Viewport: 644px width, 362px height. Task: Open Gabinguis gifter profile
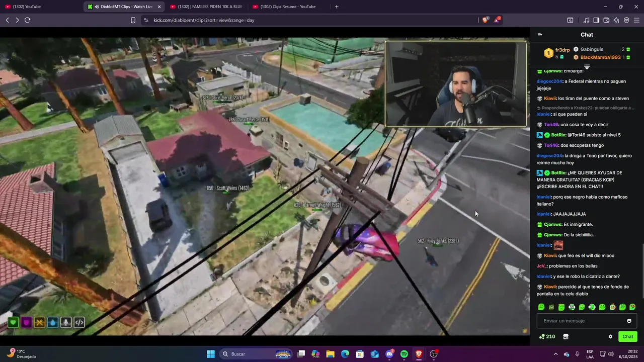(592, 49)
